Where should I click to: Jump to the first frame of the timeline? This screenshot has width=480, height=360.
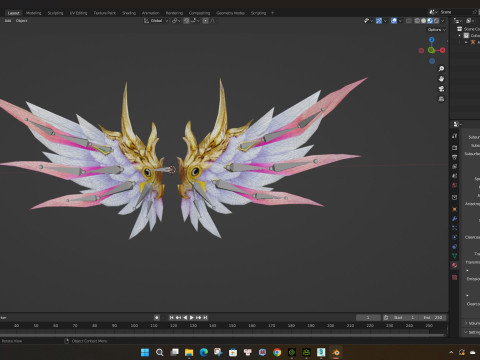(171, 318)
